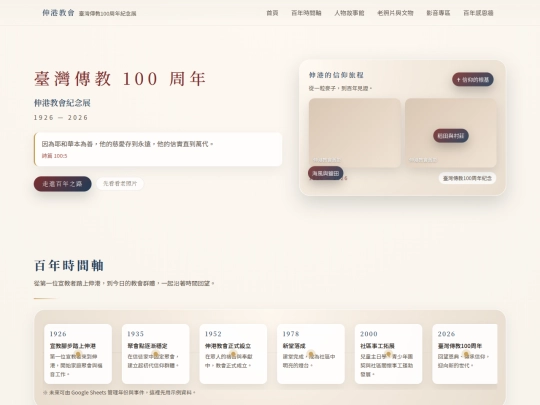The image size is (540, 405).
Task: Click the 伸港教會 site logo
Action: pos(58,13)
